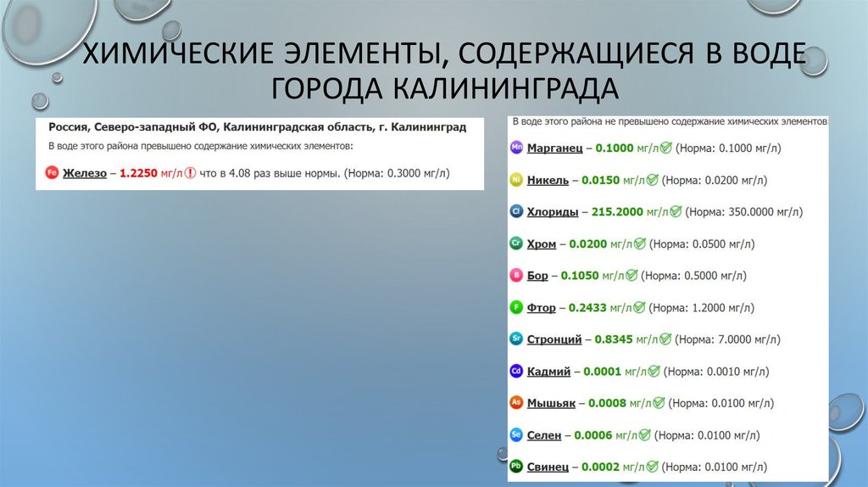Click the value 0.8345 for strontium
This screenshot has height=487, width=868.
614,339
